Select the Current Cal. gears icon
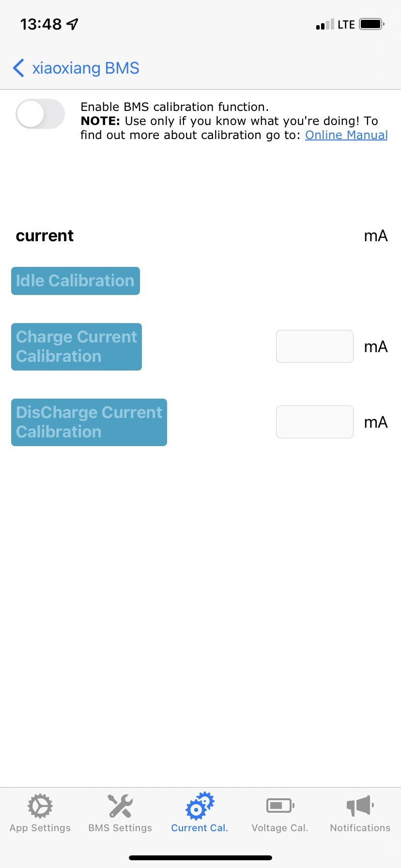Viewport: 401px width, 868px height. point(200,806)
